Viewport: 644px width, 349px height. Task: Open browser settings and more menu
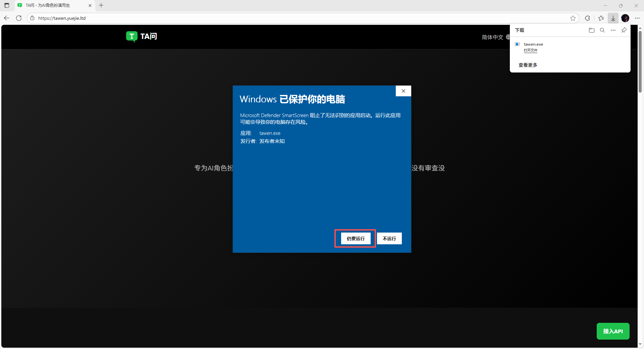coord(637,18)
